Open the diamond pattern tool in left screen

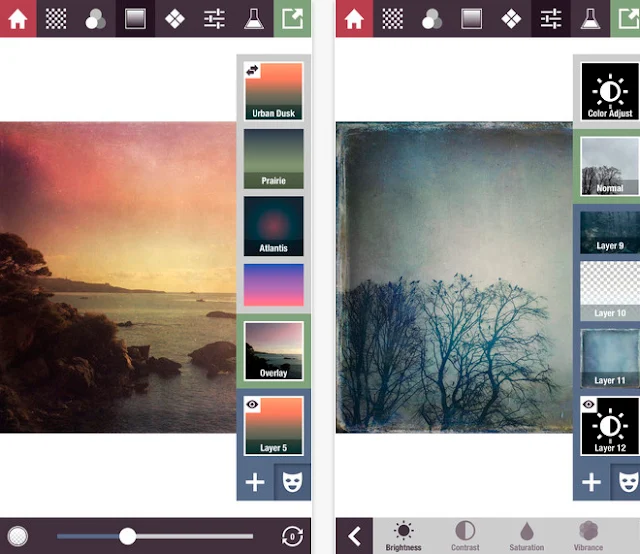click(x=175, y=18)
